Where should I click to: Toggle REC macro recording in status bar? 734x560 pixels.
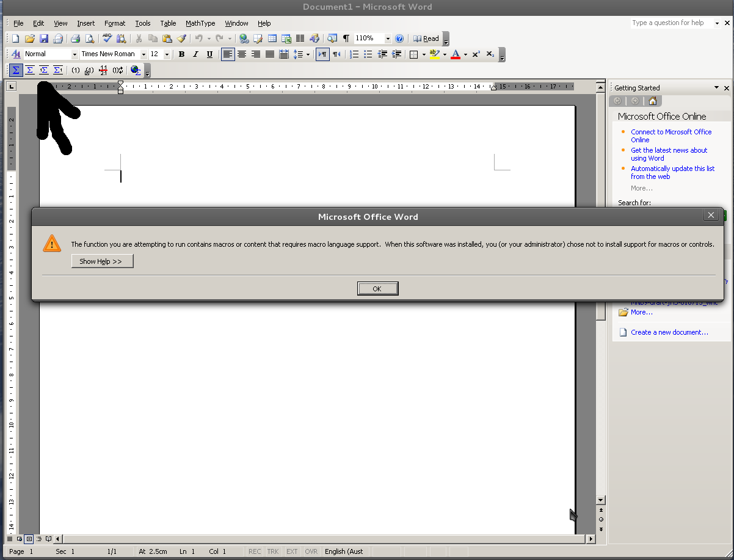[255, 551]
